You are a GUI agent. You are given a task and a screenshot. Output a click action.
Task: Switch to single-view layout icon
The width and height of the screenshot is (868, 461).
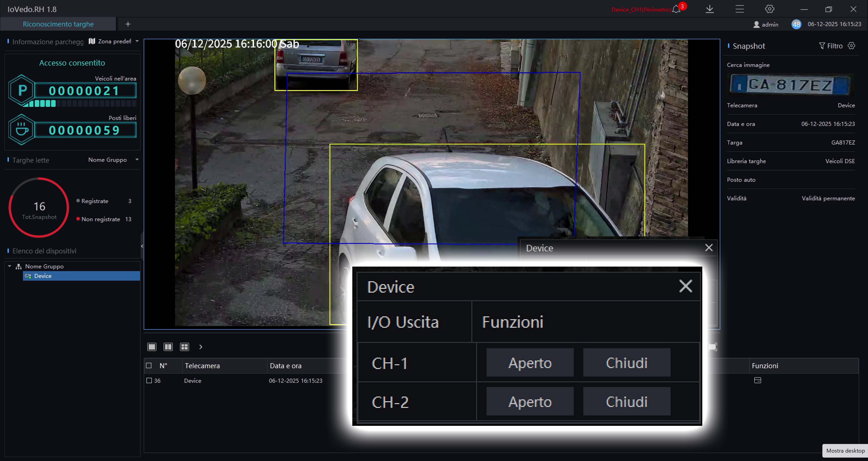click(x=152, y=347)
